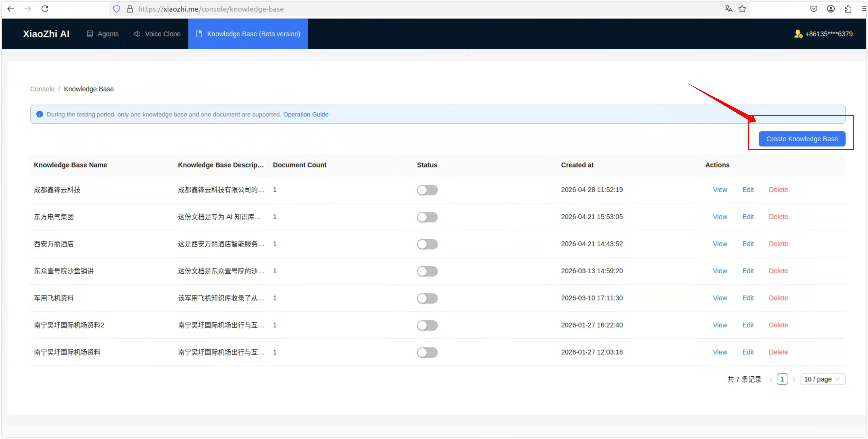Edit the 成都鑫锋云科技 knowledge base
Image resolution: width=868 pixels, height=439 pixels.
(x=748, y=190)
